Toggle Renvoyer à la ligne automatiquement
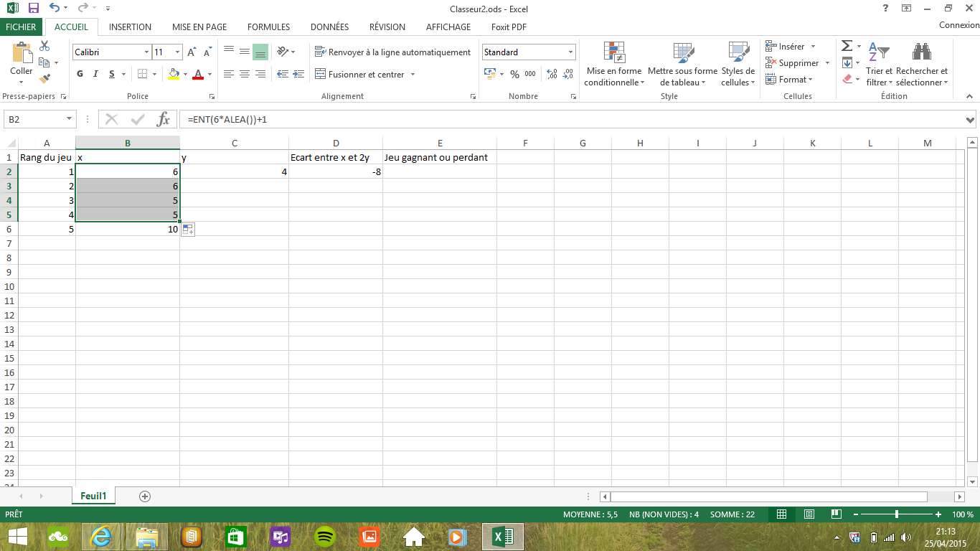 pos(392,52)
